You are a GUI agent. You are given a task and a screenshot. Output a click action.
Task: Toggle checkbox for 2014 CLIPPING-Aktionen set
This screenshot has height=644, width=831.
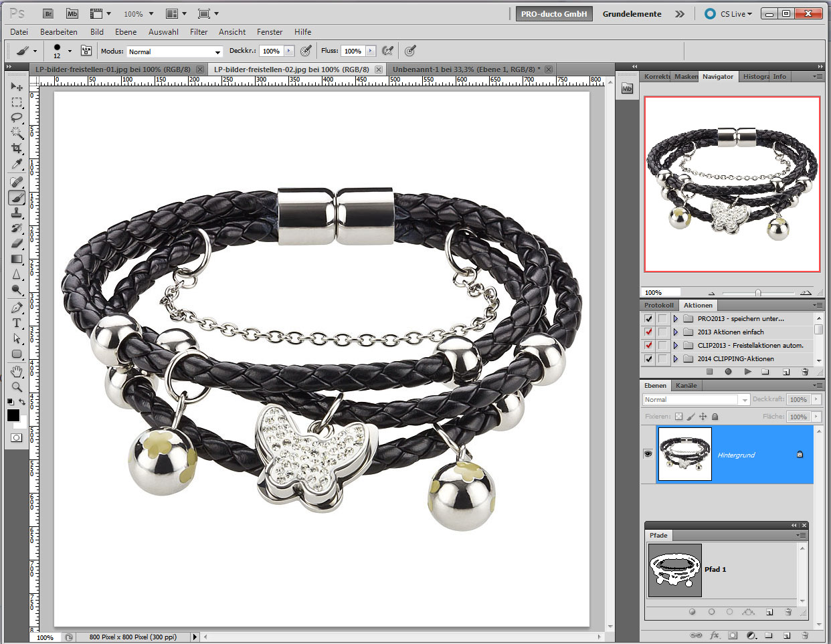[x=648, y=359]
